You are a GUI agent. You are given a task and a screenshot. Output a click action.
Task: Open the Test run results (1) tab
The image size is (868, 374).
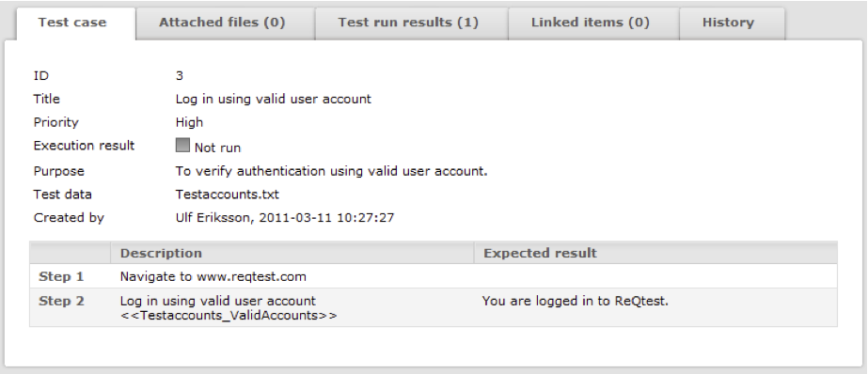tap(408, 23)
